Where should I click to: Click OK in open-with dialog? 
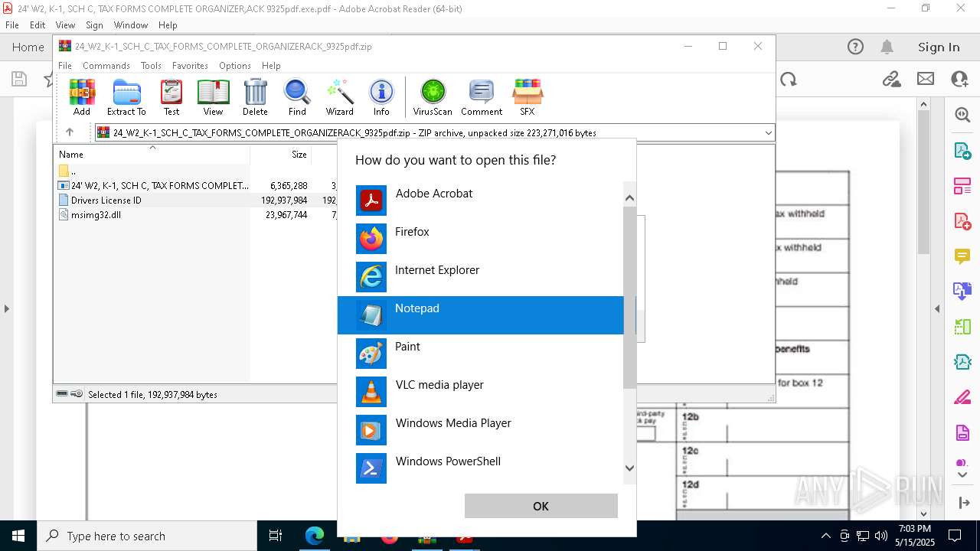pyautogui.click(x=541, y=506)
